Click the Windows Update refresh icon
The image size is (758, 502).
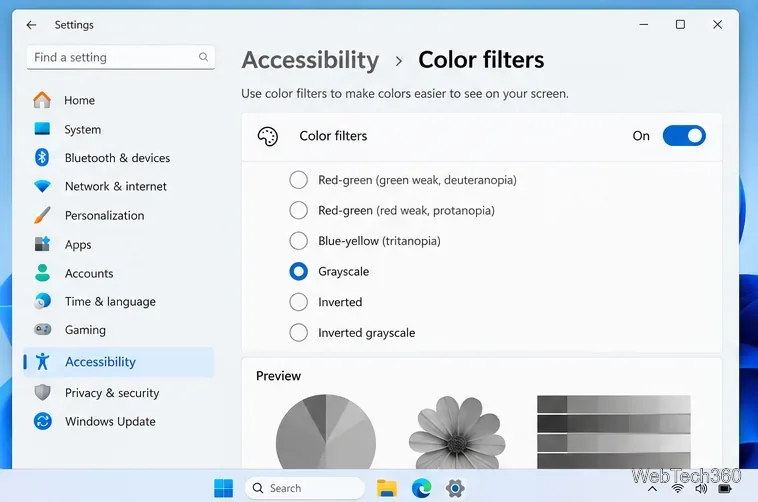[42, 421]
